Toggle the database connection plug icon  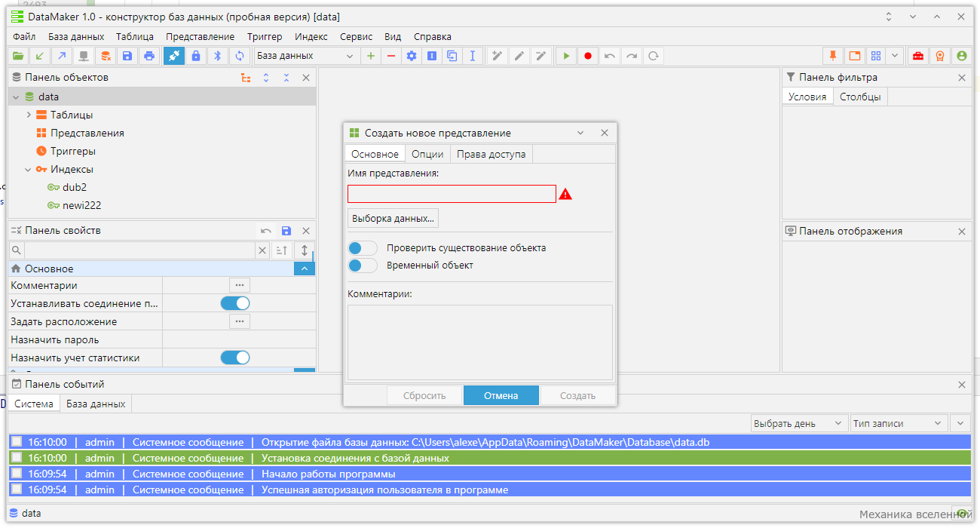[x=174, y=56]
